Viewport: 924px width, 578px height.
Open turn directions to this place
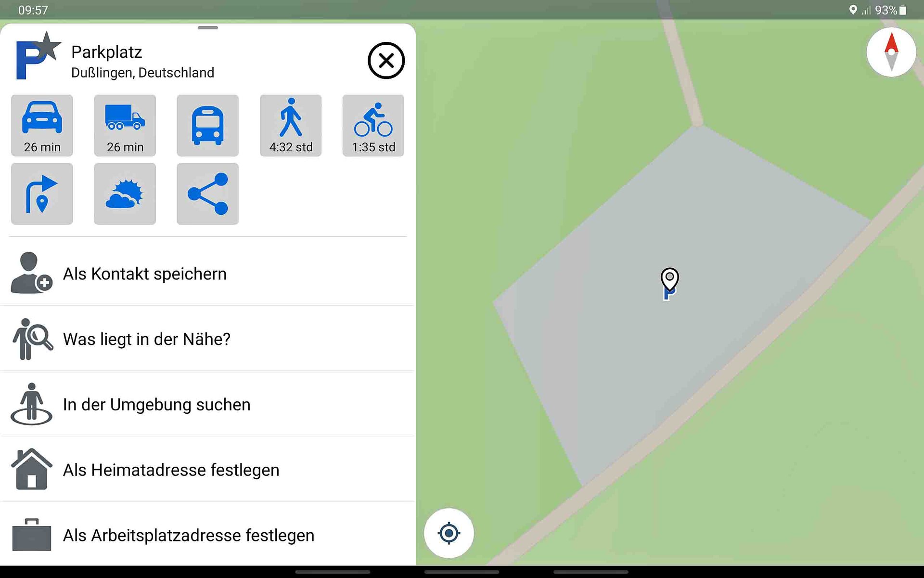42,194
